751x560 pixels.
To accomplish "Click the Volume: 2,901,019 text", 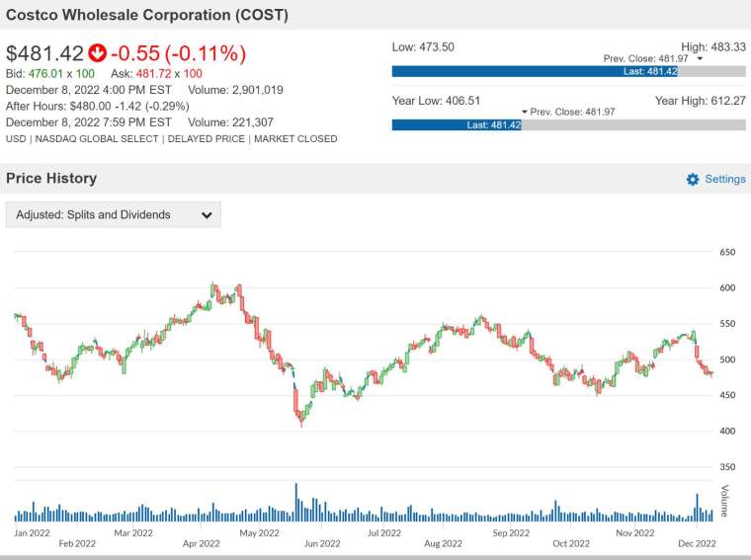I will [x=235, y=90].
